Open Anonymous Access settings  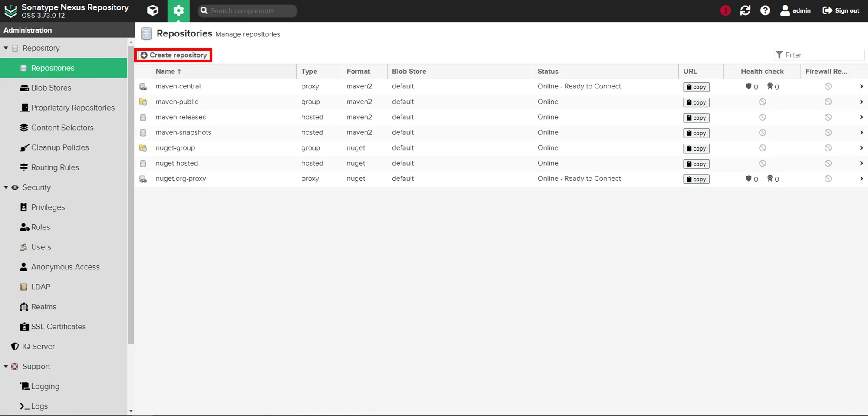coord(60,267)
